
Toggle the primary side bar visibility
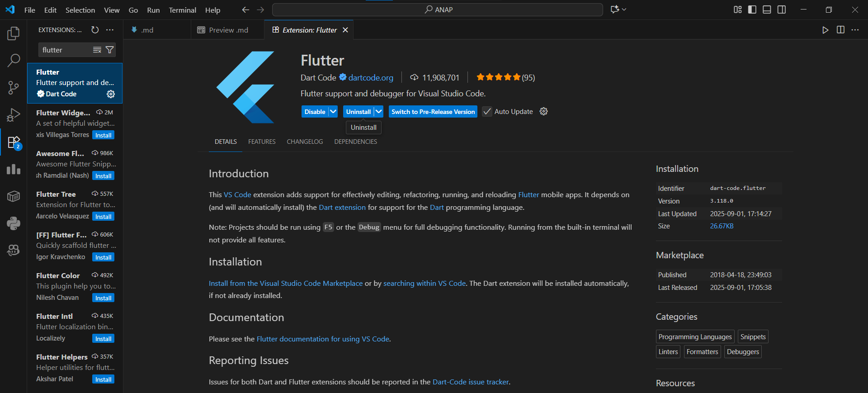click(752, 9)
